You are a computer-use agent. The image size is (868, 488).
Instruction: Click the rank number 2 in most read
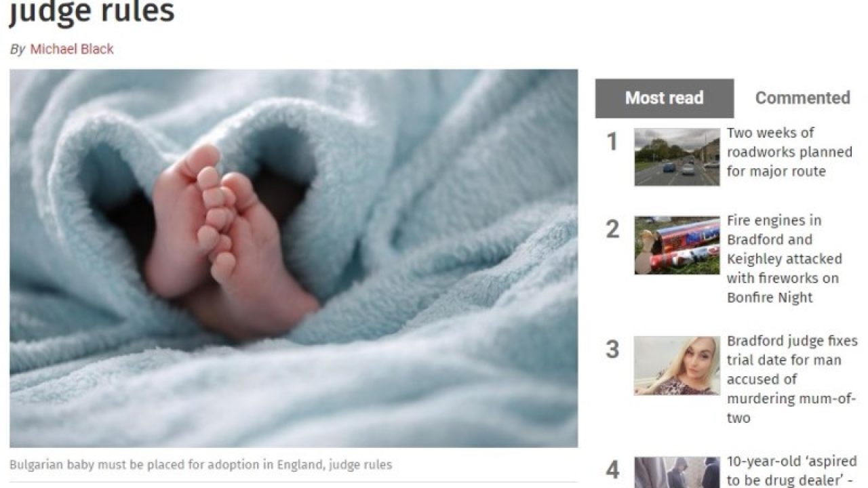click(x=612, y=230)
